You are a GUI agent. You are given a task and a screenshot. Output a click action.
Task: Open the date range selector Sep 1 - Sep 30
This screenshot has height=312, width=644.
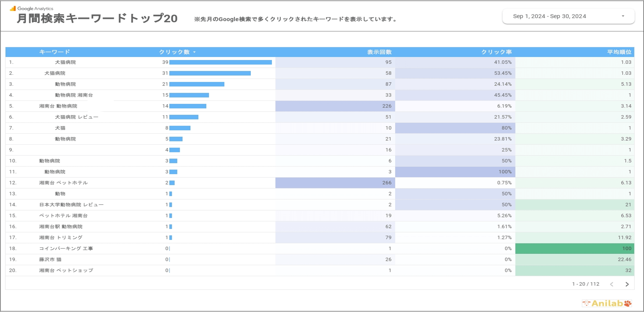coord(549,16)
